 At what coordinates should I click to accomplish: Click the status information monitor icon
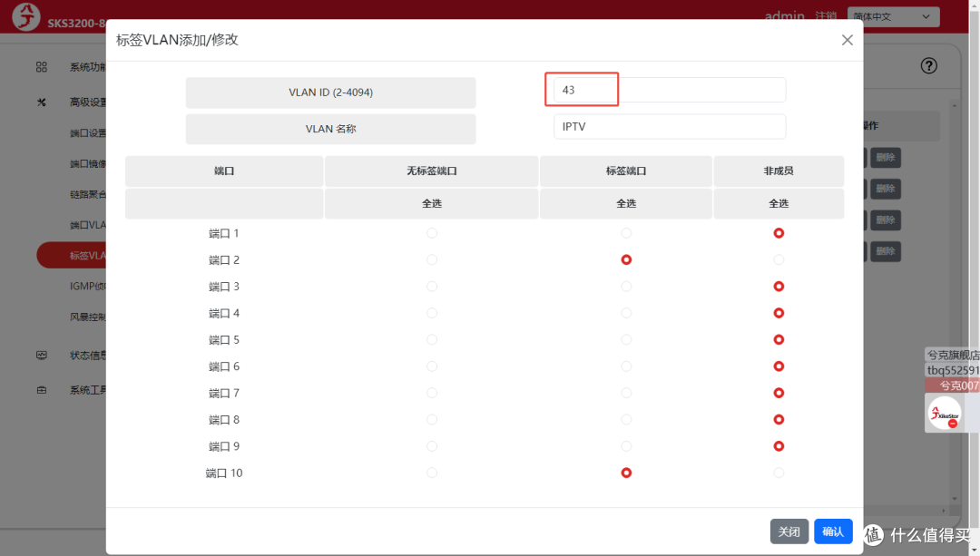click(x=41, y=355)
